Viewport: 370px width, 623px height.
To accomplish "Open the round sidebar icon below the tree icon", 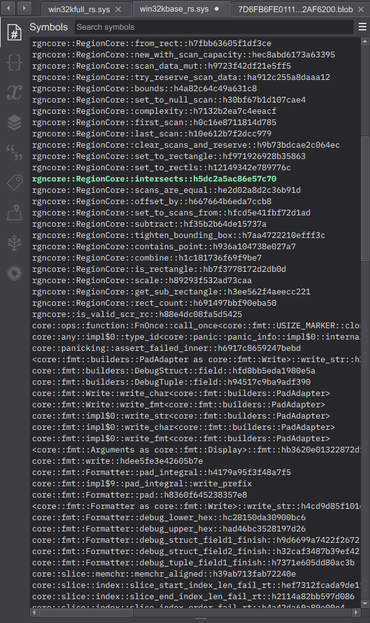I will coord(14,273).
